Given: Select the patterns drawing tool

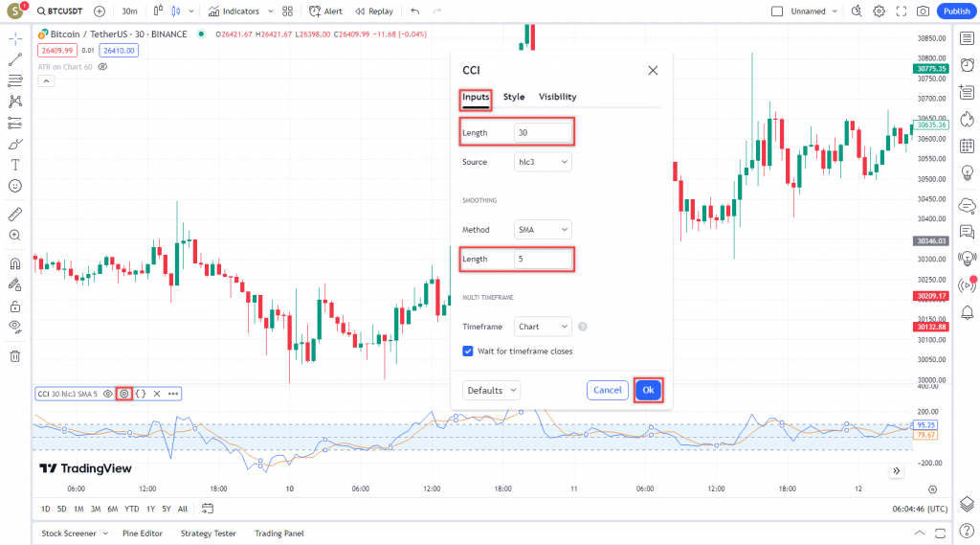Looking at the screenshot, I should (15, 102).
